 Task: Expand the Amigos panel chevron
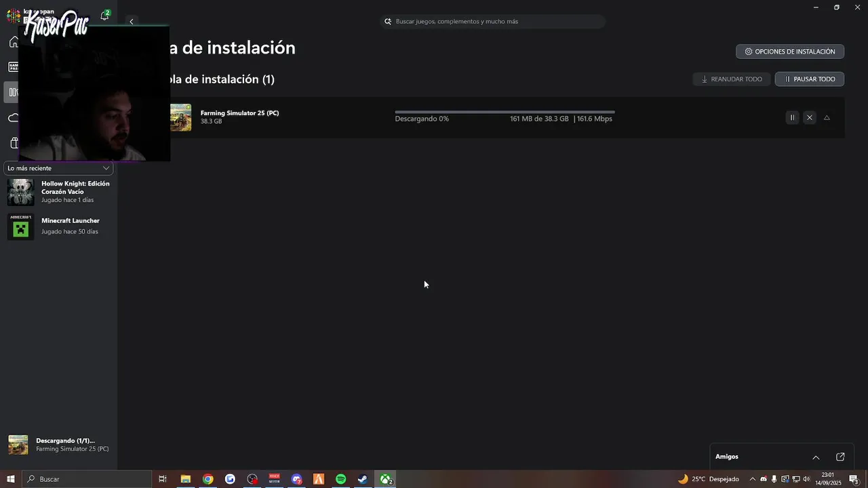click(816, 457)
